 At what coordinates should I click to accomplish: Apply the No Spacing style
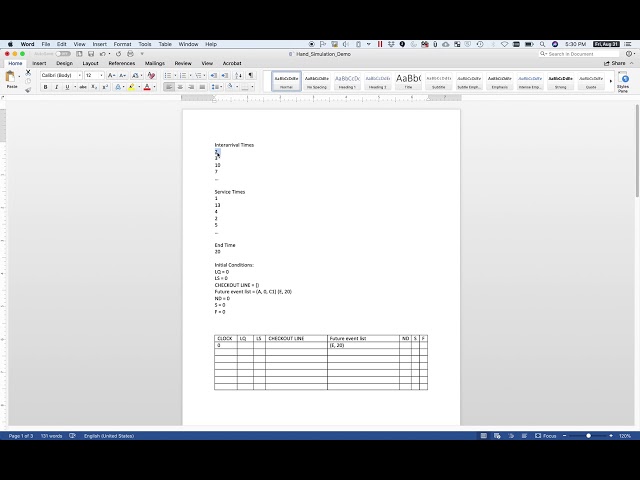(x=317, y=81)
